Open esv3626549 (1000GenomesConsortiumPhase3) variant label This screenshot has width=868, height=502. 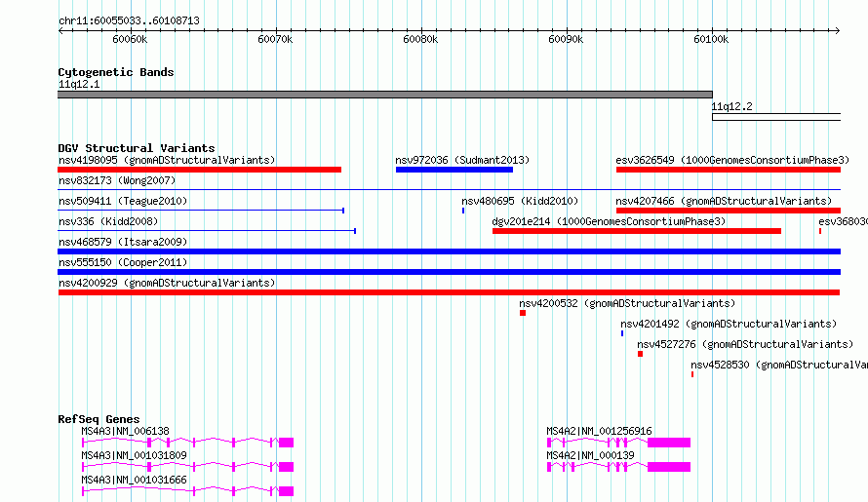(x=732, y=160)
